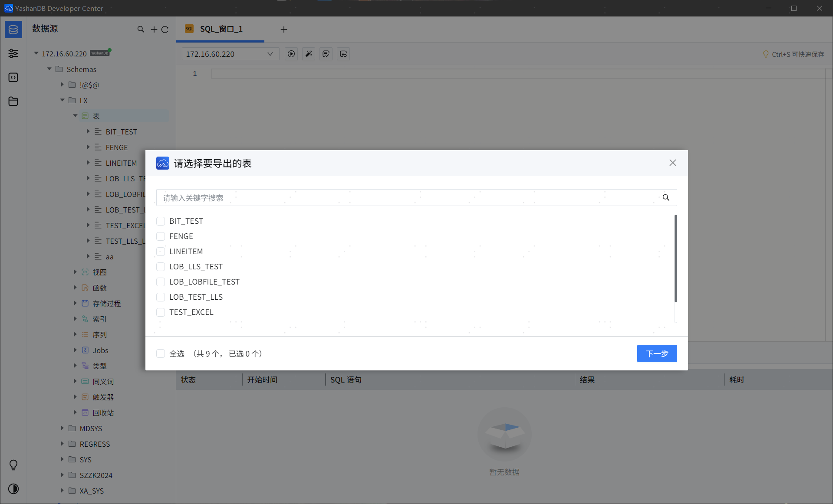Switch to the SQL_窗口_1 tab
The image size is (833, 504).
(x=221, y=29)
